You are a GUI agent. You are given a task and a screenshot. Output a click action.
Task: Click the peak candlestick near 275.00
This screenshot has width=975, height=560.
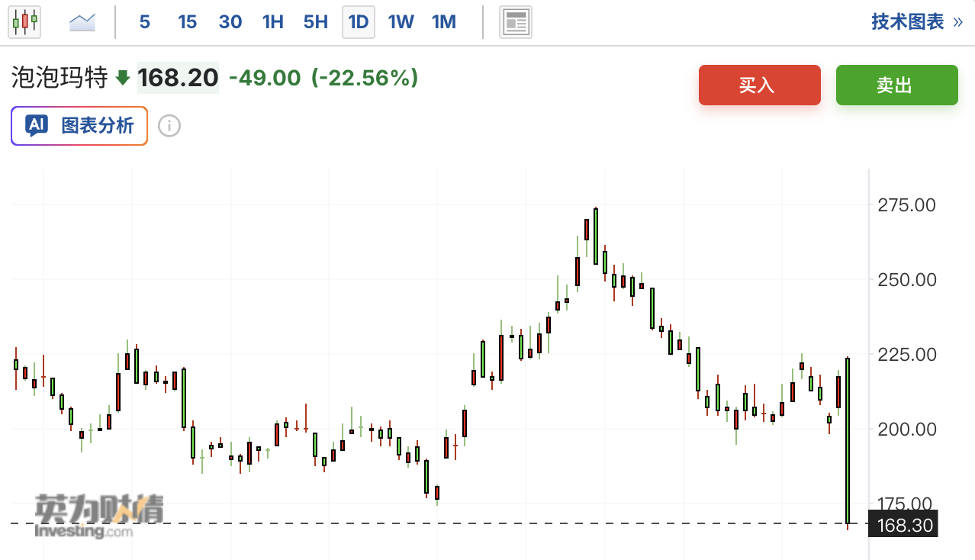(596, 236)
